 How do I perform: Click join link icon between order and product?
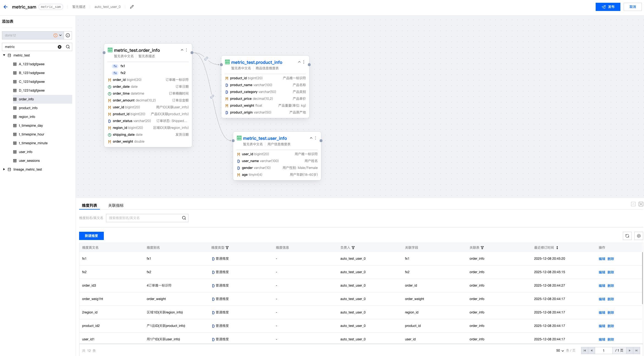click(x=206, y=59)
